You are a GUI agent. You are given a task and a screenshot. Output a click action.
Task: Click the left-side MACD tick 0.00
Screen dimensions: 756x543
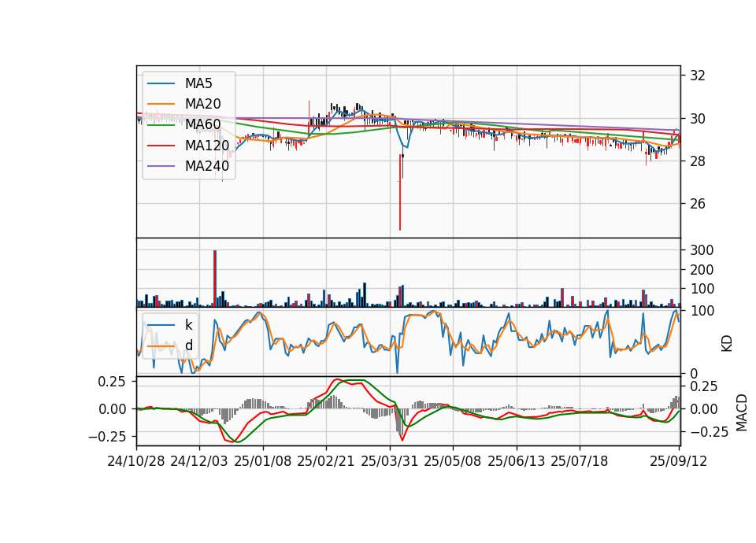pos(112,409)
